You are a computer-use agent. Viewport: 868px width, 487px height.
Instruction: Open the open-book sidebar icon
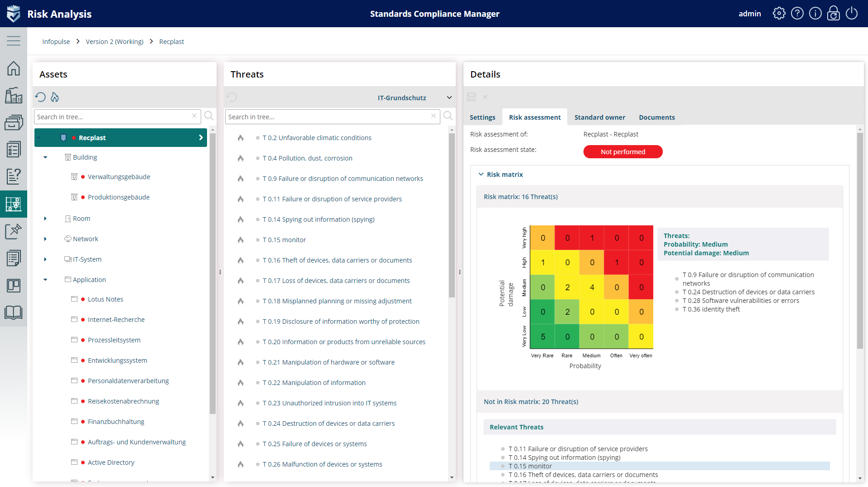pyautogui.click(x=14, y=312)
